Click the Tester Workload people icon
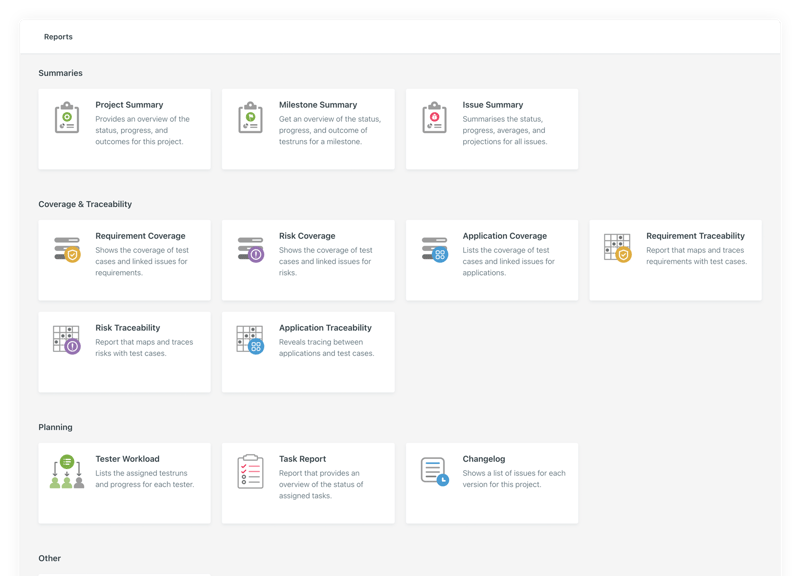Image resolution: width=801 pixels, height=576 pixels. (x=67, y=472)
